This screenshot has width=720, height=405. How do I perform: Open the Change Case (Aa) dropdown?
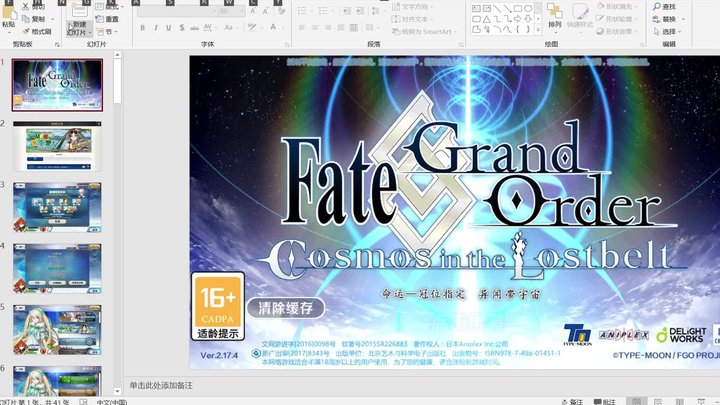pyautogui.click(x=230, y=28)
